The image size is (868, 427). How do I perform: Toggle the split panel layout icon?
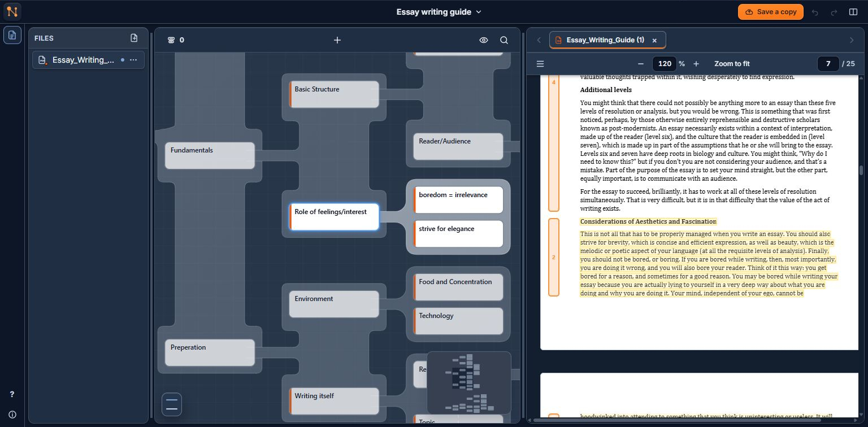(853, 12)
